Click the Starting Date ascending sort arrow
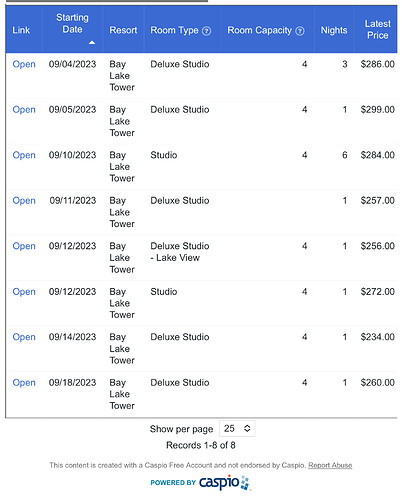This screenshot has width=402, height=500. pos(92,43)
